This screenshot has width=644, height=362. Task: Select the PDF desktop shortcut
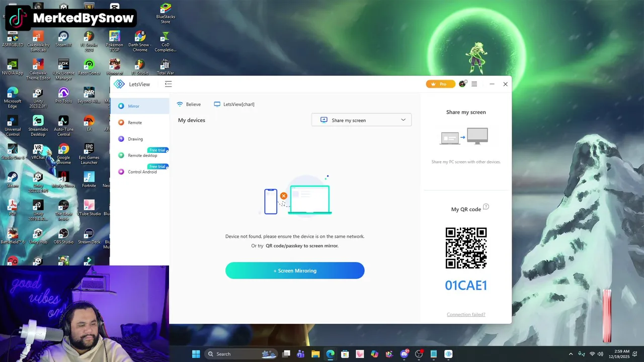point(13,208)
